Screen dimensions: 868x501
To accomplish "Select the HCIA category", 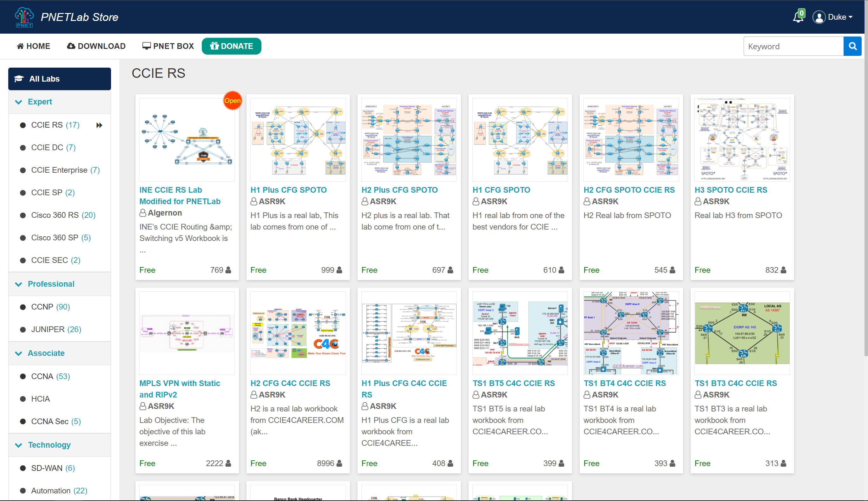I will [x=41, y=399].
